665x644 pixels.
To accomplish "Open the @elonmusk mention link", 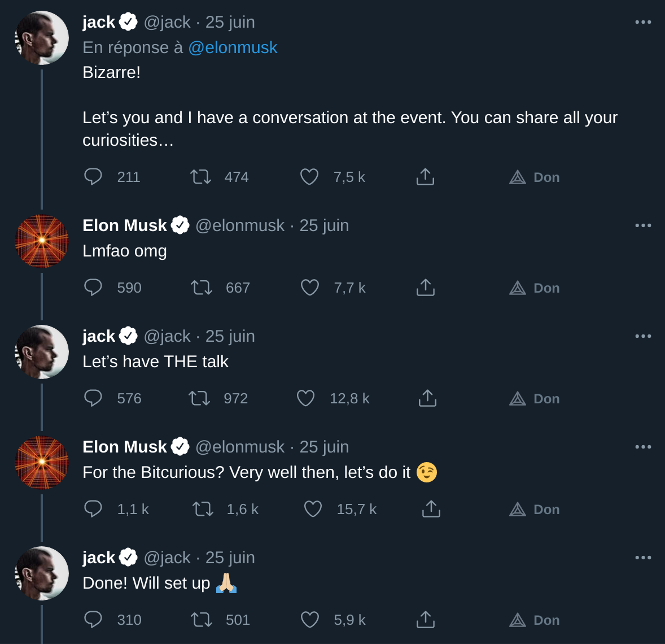I will pos(233,47).
